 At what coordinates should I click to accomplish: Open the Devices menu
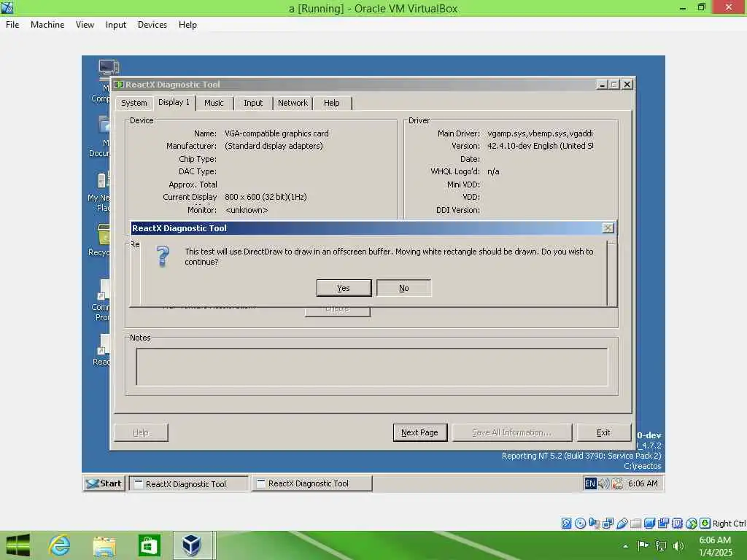pos(152,25)
